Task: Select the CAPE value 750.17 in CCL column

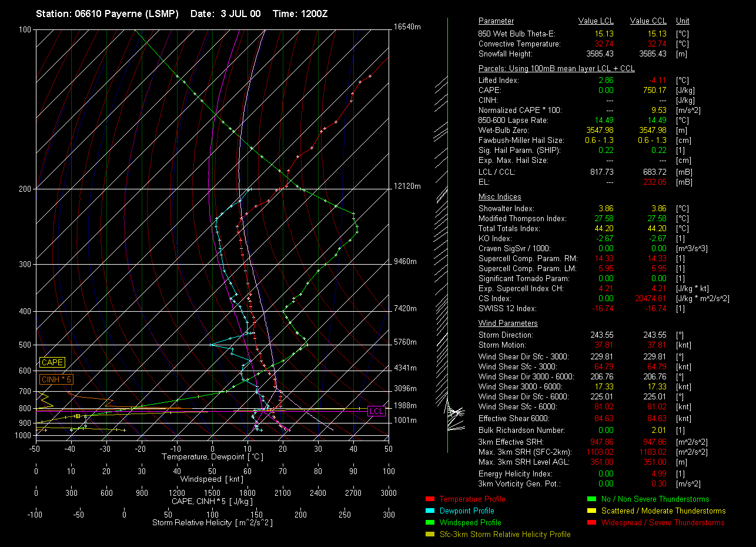Action: [x=654, y=91]
